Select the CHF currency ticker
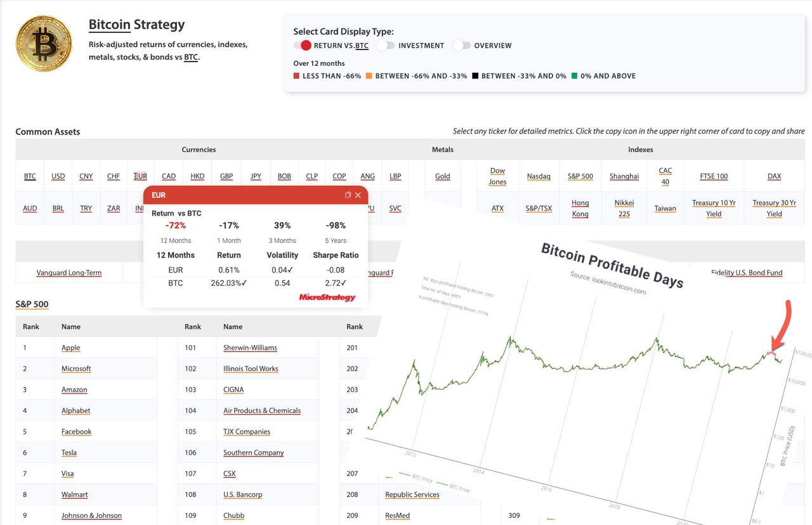Screen dimensions: 812x525 [x=114, y=176]
